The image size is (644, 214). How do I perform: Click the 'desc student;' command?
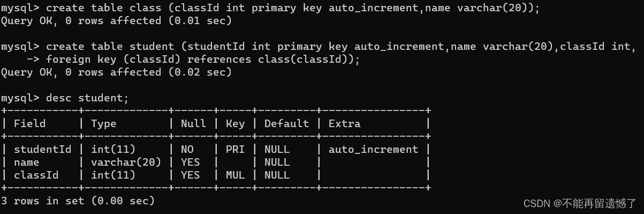(88, 98)
